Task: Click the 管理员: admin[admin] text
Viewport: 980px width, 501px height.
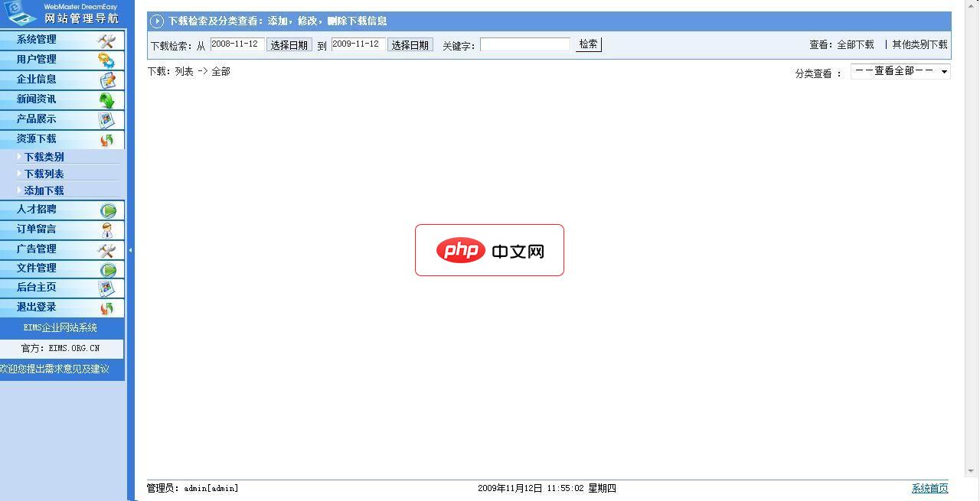Action: (192, 488)
